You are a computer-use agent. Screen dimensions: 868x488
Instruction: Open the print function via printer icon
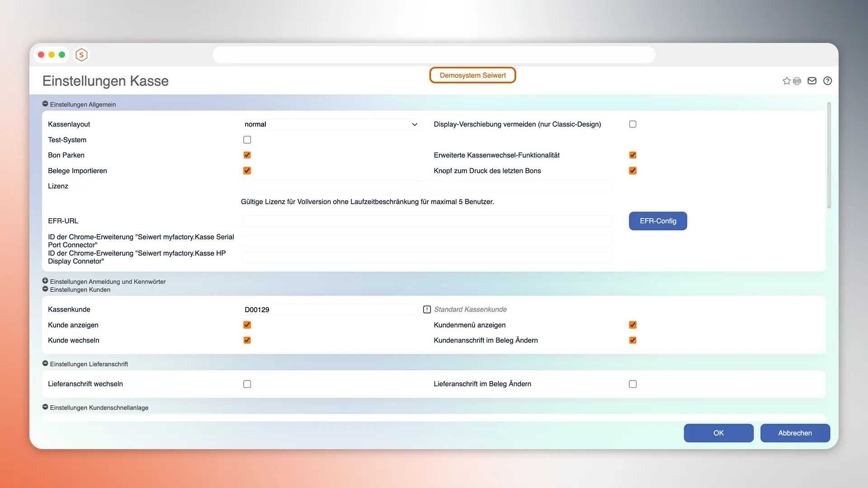797,80
